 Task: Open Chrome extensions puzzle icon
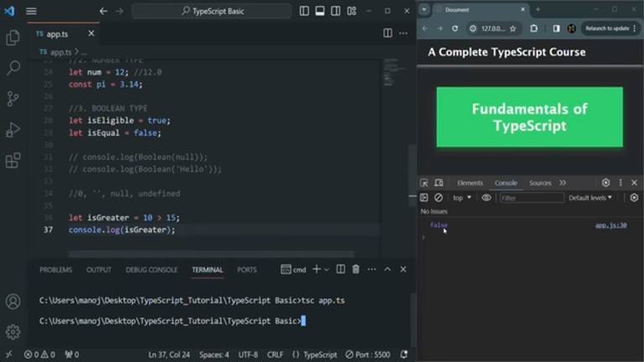tap(533, 28)
